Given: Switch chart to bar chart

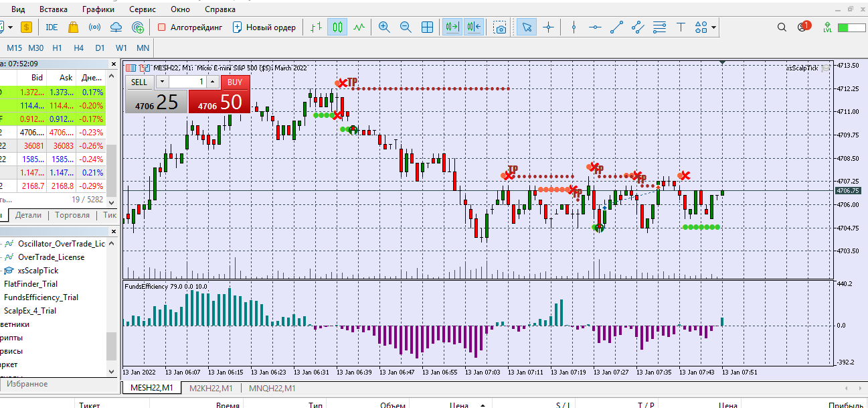Looking at the screenshot, I should pos(317,27).
